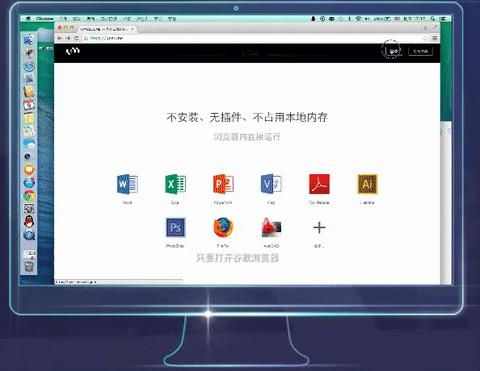The height and width of the screenshot is (371, 480).
Task: Launch the Visio app icon
Action: (271, 184)
